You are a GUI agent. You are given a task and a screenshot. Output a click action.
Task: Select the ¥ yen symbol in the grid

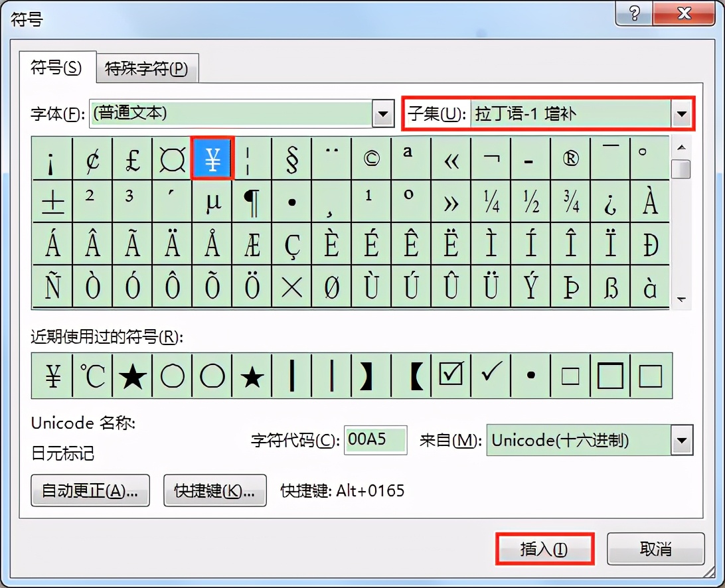(x=212, y=158)
